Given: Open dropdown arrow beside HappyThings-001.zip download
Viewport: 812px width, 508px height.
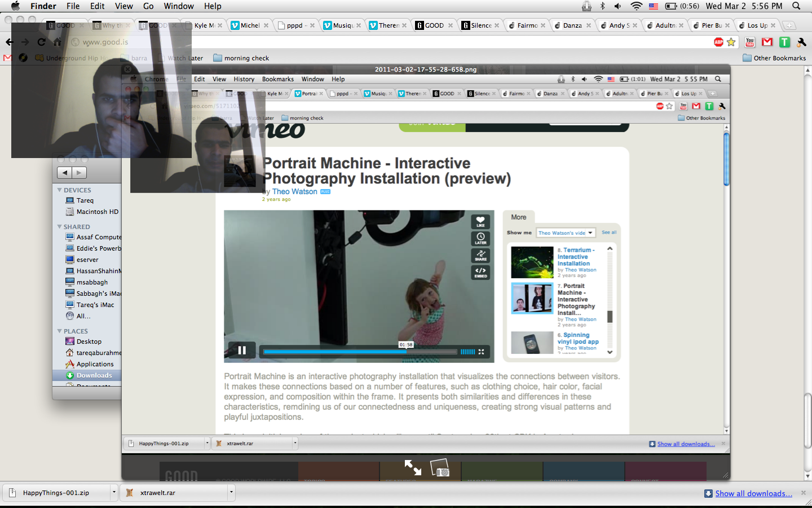Looking at the screenshot, I should pyautogui.click(x=114, y=492).
